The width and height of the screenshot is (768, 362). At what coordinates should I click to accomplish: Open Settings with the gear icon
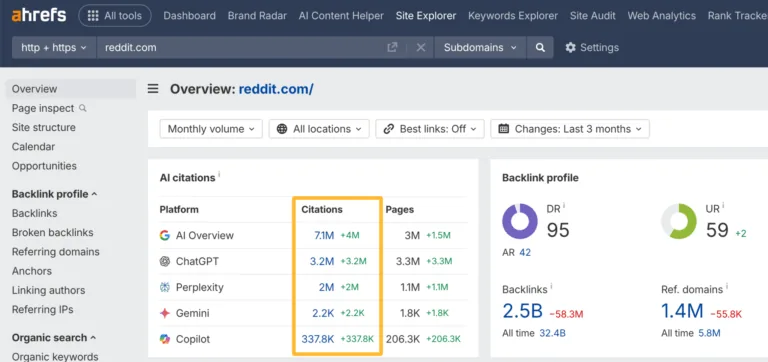(592, 48)
